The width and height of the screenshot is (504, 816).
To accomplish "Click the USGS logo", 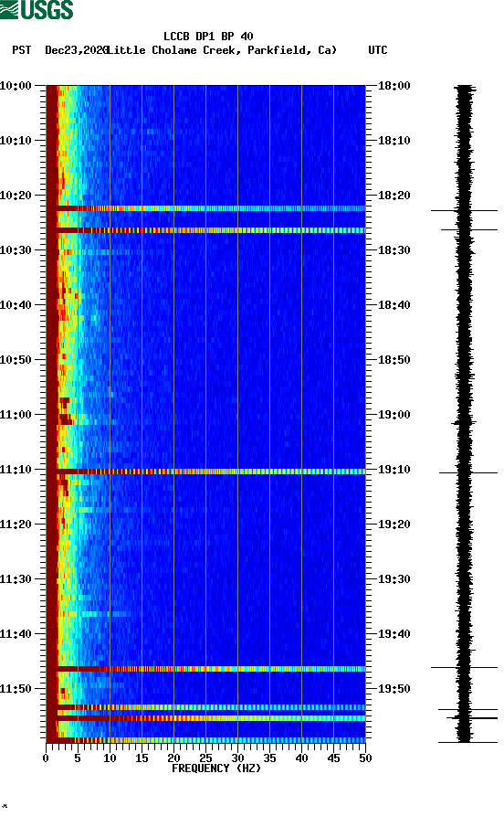I will (x=37, y=9).
